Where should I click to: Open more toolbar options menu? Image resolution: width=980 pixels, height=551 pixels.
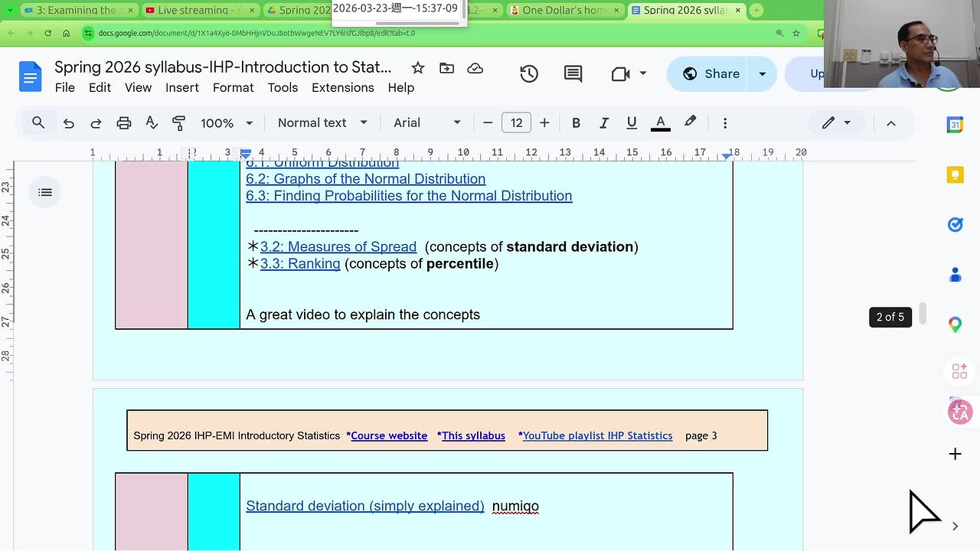pos(725,122)
